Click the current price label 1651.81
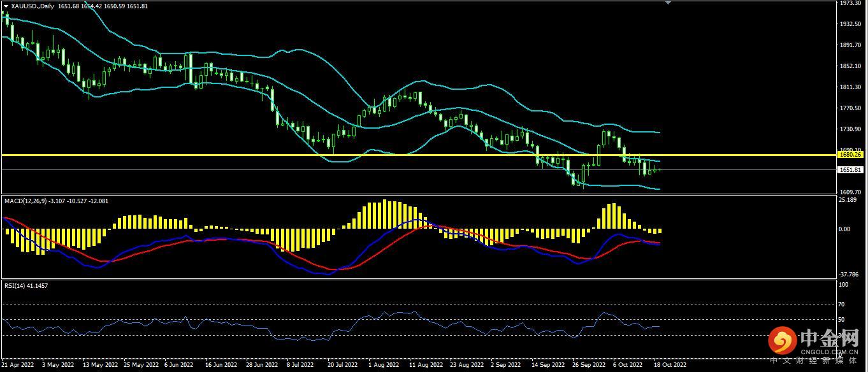868x372 pixels. [x=850, y=170]
